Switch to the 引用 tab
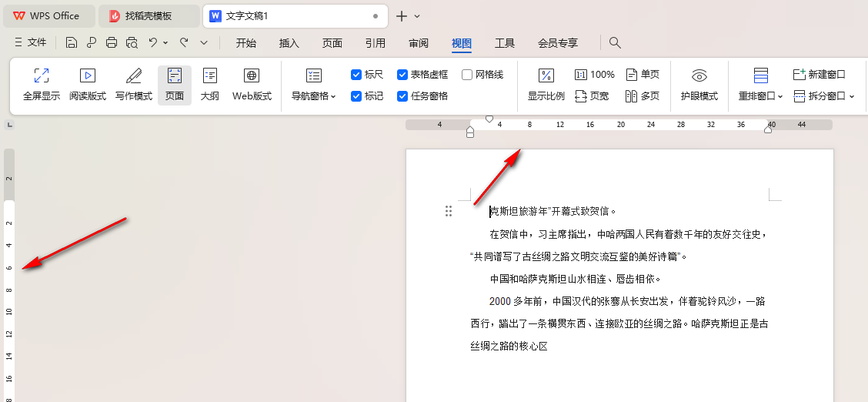Screen dimensions: 868x402 pyautogui.click(x=376, y=43)
